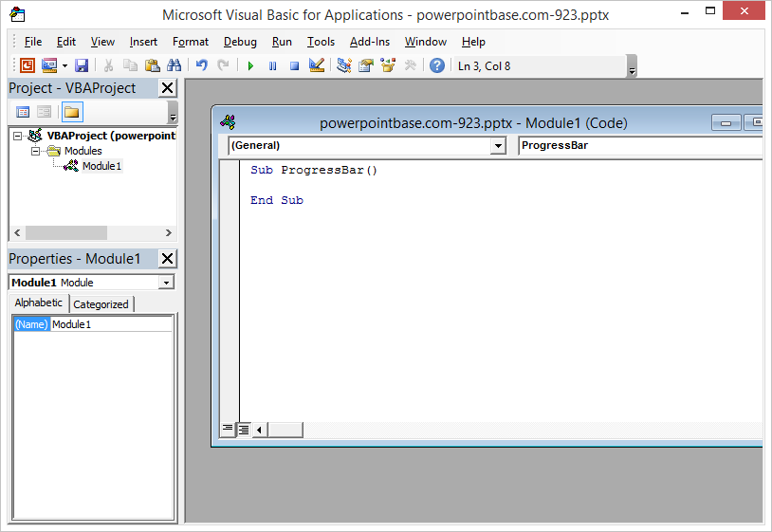772x532 pixels.
Task: Click the View Object icon in Project panel
Action: tap(44, 112)
